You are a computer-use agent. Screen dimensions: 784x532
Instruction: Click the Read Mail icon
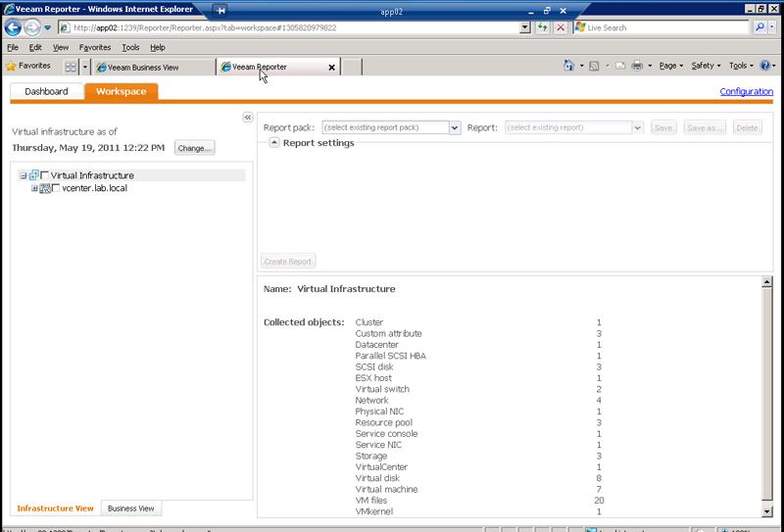620,66
